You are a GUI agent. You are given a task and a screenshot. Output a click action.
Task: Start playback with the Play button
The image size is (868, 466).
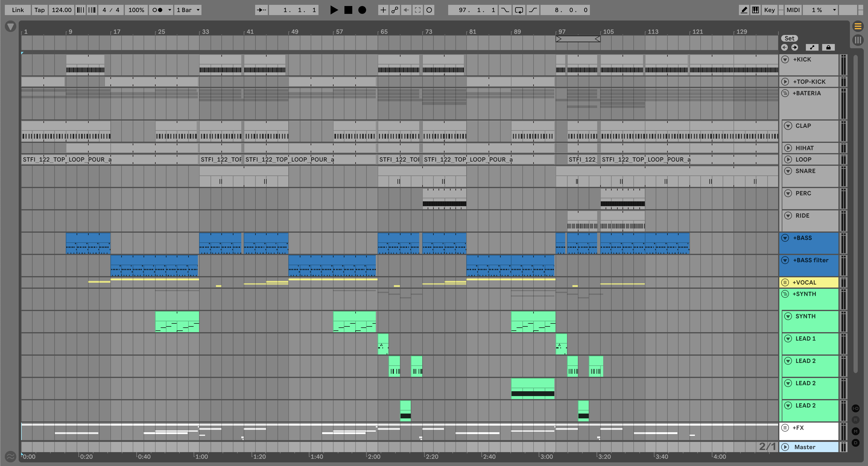point(334,10)
